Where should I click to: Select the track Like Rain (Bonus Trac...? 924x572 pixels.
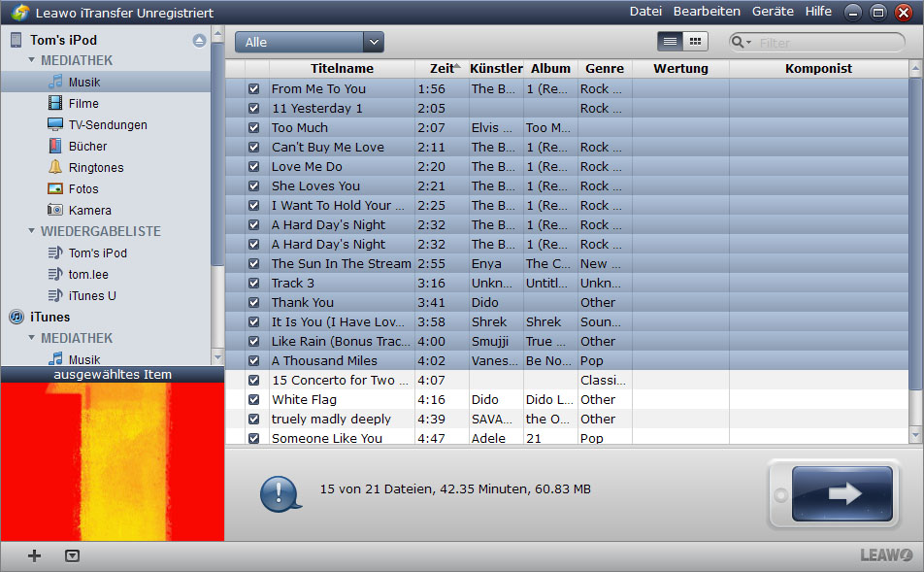point(566,342)
